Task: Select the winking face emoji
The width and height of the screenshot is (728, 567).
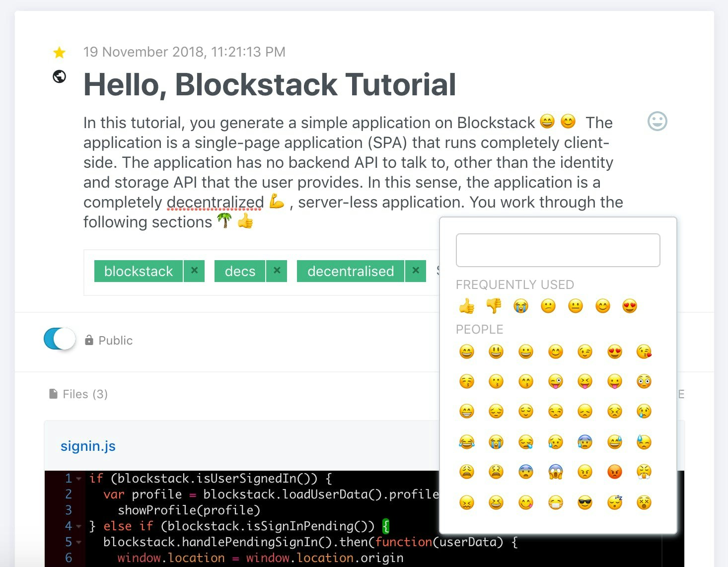Action: click(x=585, y=352)
